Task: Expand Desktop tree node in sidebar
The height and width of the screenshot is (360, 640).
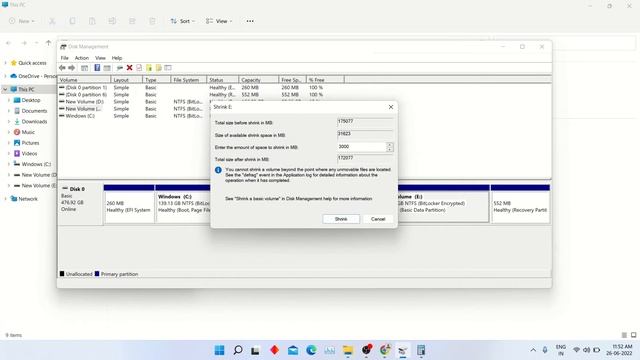Action: coord(9,100)
